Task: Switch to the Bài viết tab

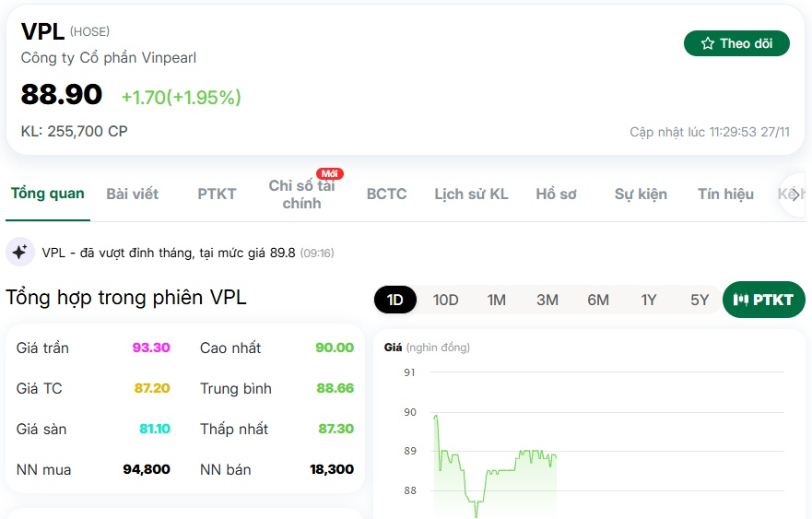Action: 133,195
